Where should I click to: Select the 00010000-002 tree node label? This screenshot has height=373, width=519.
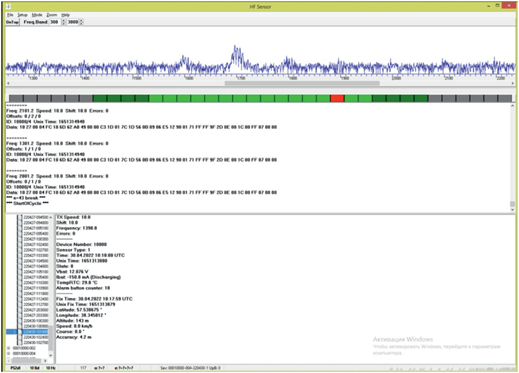tap(24, 348)
